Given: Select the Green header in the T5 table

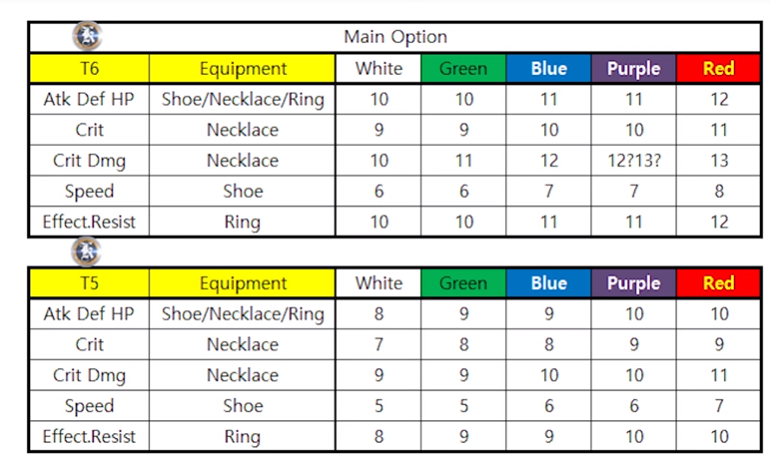Looking at the screenshot, I should tap(463, 283).
